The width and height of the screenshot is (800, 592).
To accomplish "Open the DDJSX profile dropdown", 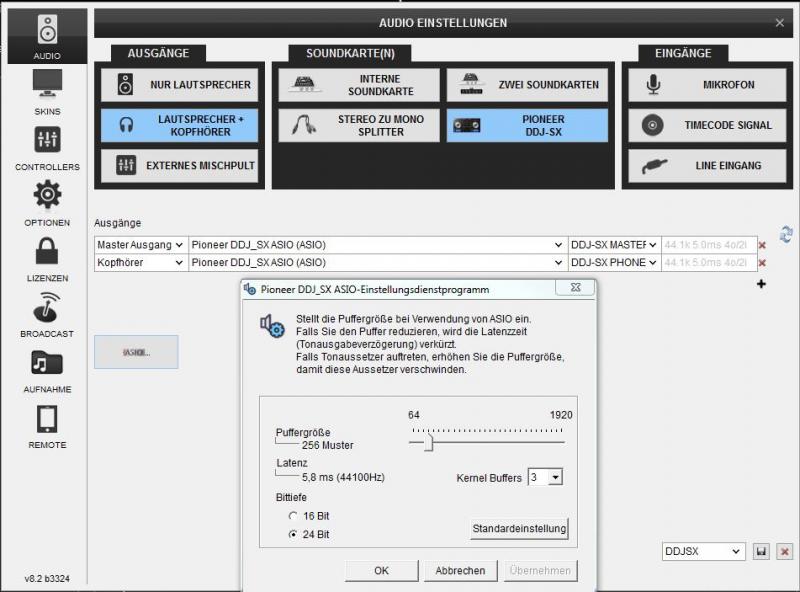I will point(703,552).
